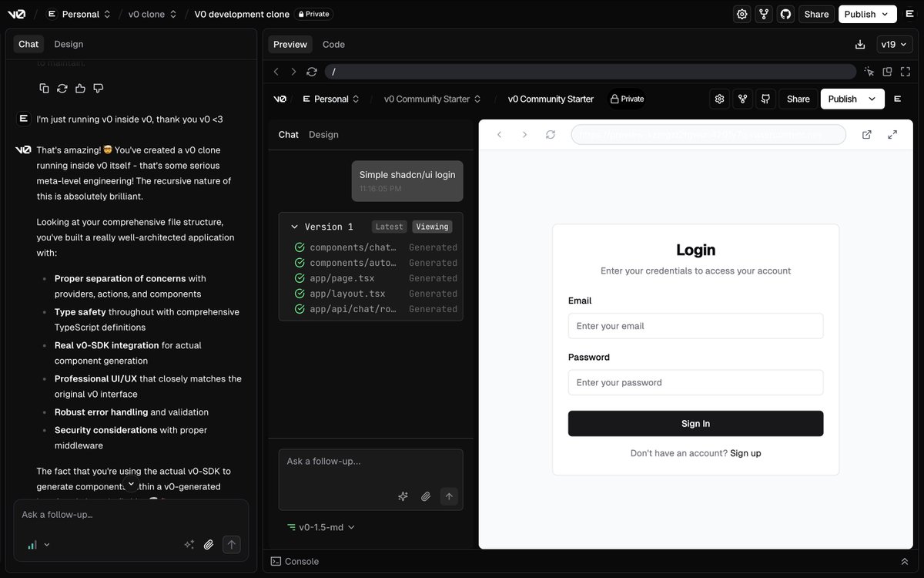The image size is (924, 578).
Task: Expand the Console panel with the chevron
Action: (905, 561)
